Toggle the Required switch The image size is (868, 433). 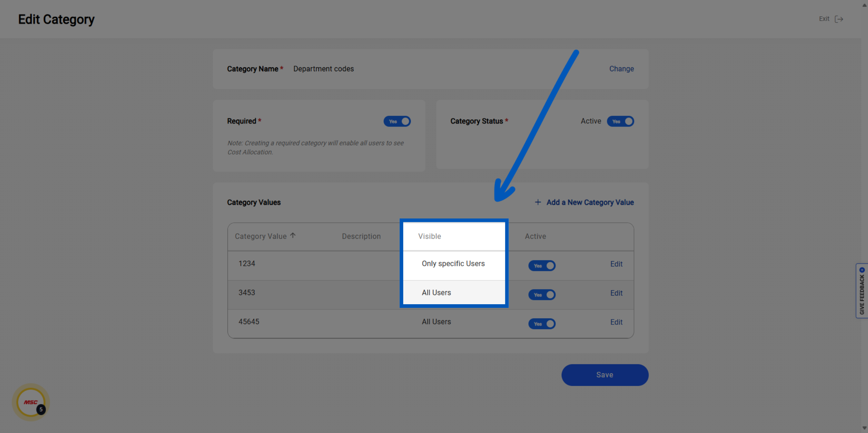(397, 121)
